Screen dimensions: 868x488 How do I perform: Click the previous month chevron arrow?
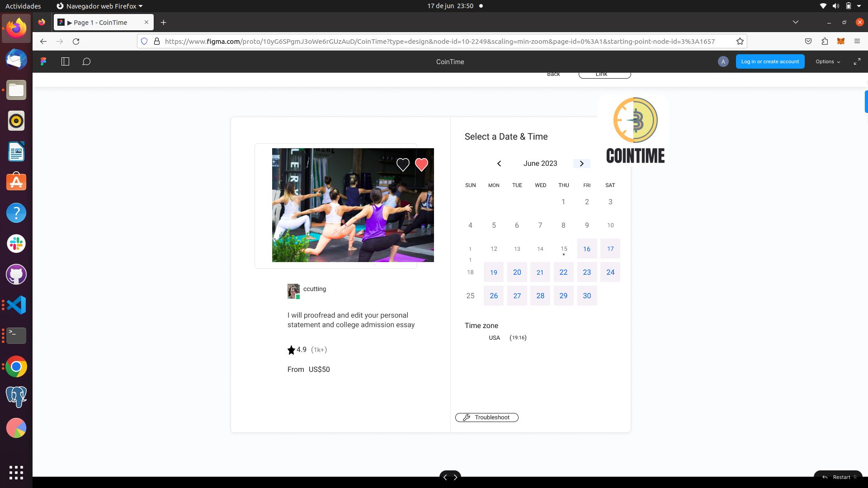pos(499,163)
